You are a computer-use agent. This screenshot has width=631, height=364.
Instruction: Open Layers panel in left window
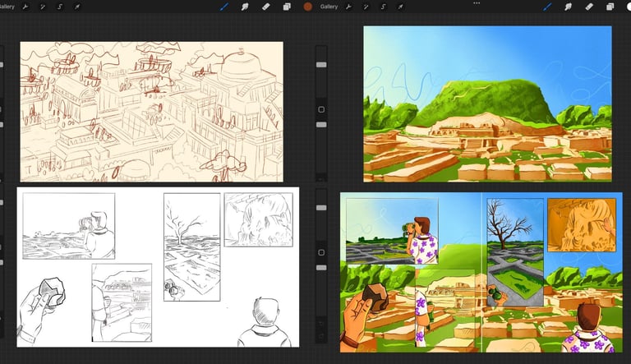pos(287,7)
